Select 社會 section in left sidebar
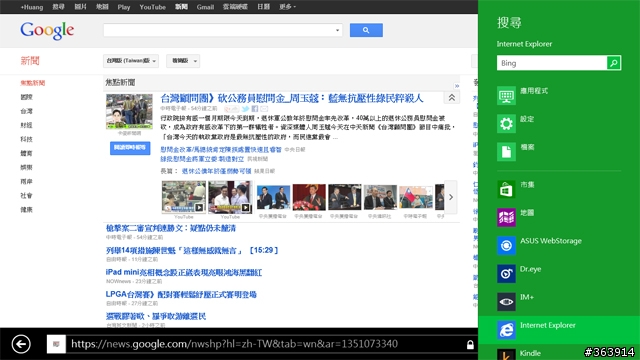Viewport: 640px width, 360px height. (x=27, y=196)
